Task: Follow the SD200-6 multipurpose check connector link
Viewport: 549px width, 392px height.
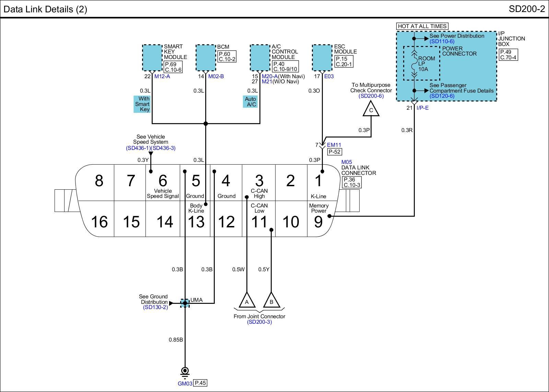Action: 371,96
